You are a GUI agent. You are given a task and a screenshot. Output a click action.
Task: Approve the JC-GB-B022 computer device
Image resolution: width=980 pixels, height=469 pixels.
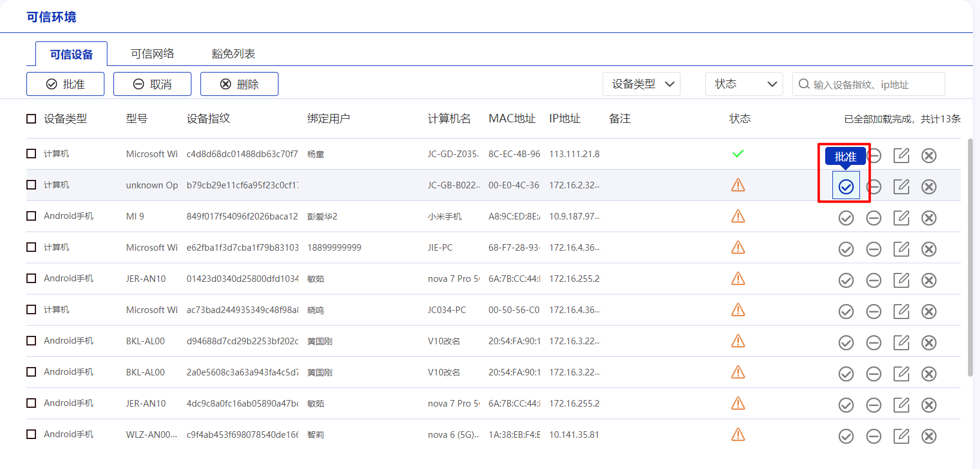tap(846, 187)
